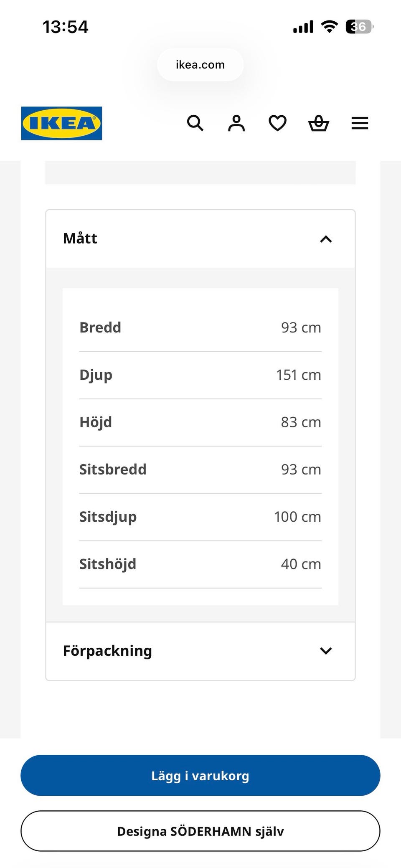Select the Bredd measurement row

pos(200,327)
